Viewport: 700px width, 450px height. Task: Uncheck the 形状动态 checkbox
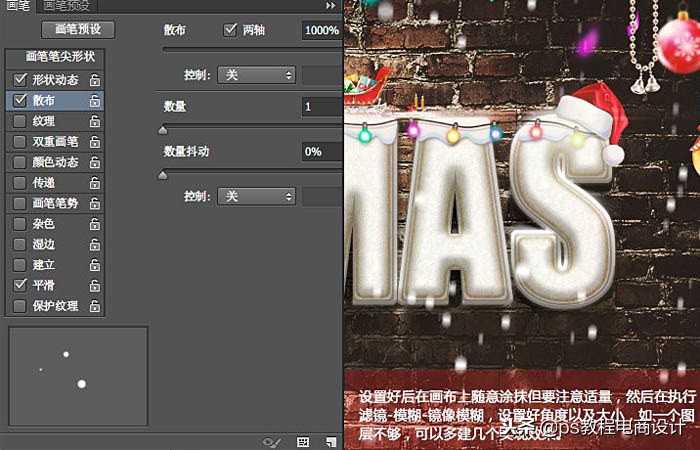coord(20,80)
